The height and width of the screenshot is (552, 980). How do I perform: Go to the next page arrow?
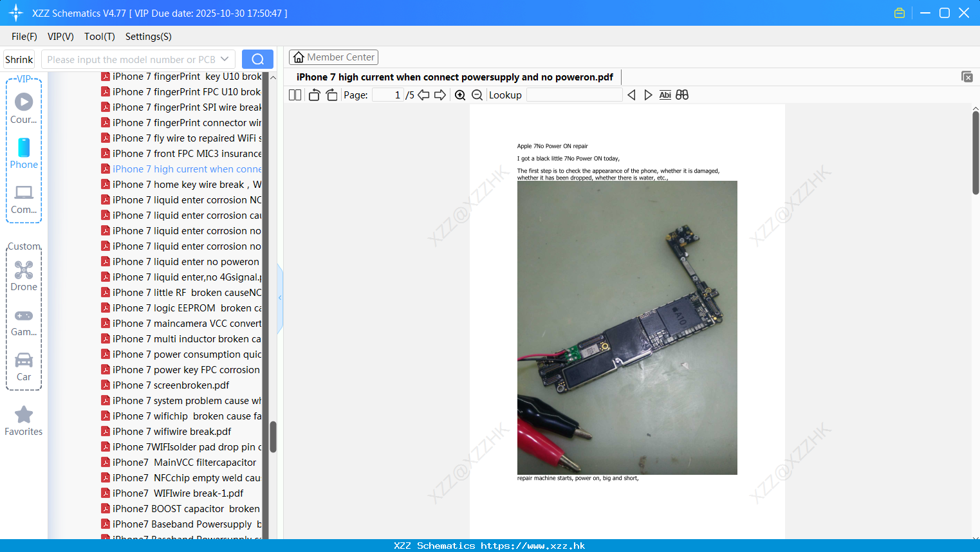click(x=440, y=95)
